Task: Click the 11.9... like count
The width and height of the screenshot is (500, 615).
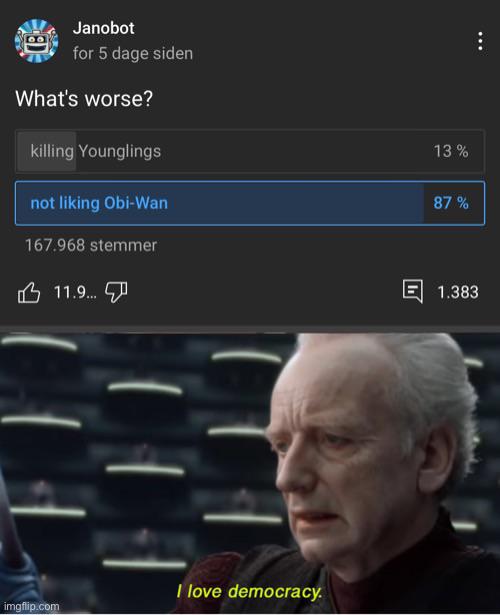Action: click(x=75, y=292)
